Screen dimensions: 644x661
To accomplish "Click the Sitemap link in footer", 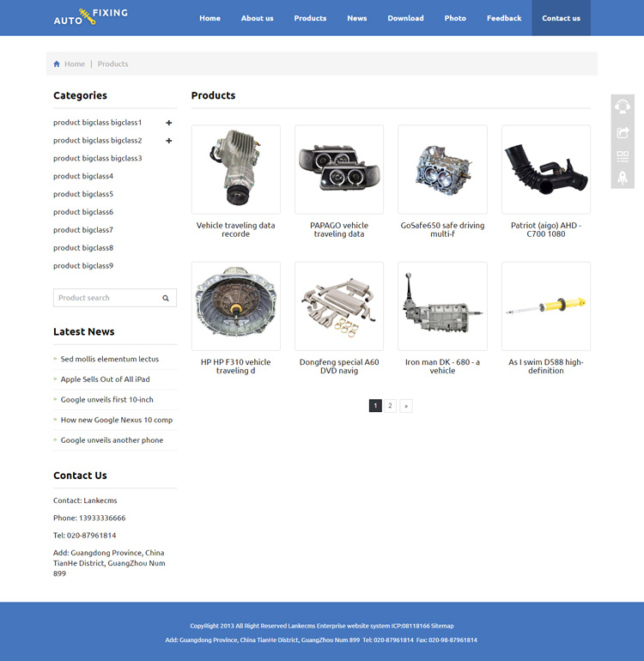I will tap(442, 626).
